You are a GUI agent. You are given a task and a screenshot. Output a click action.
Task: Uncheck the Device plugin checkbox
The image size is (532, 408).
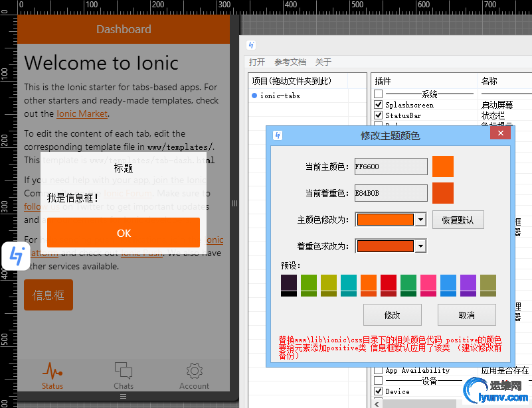(378, 391)
